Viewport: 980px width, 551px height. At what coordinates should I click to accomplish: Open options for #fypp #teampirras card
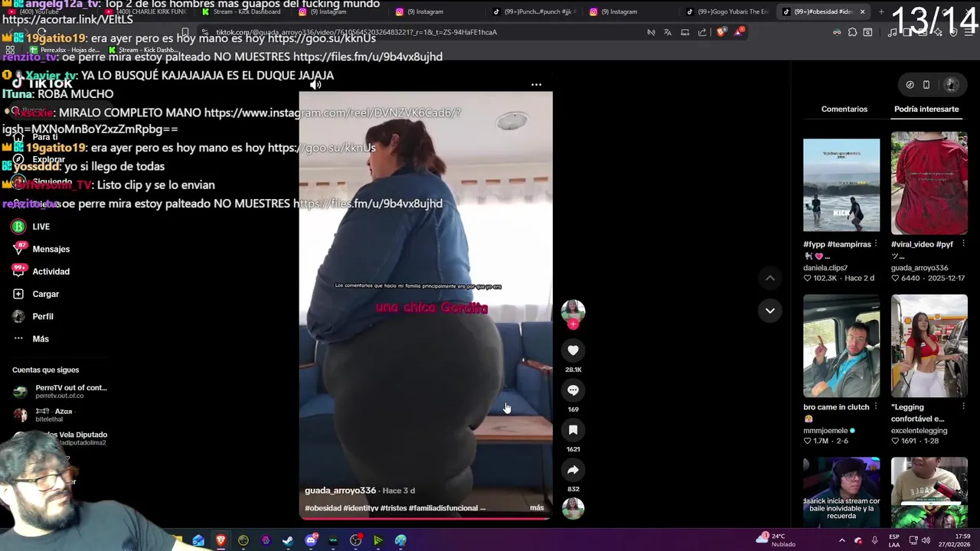(x=876, y=244)
